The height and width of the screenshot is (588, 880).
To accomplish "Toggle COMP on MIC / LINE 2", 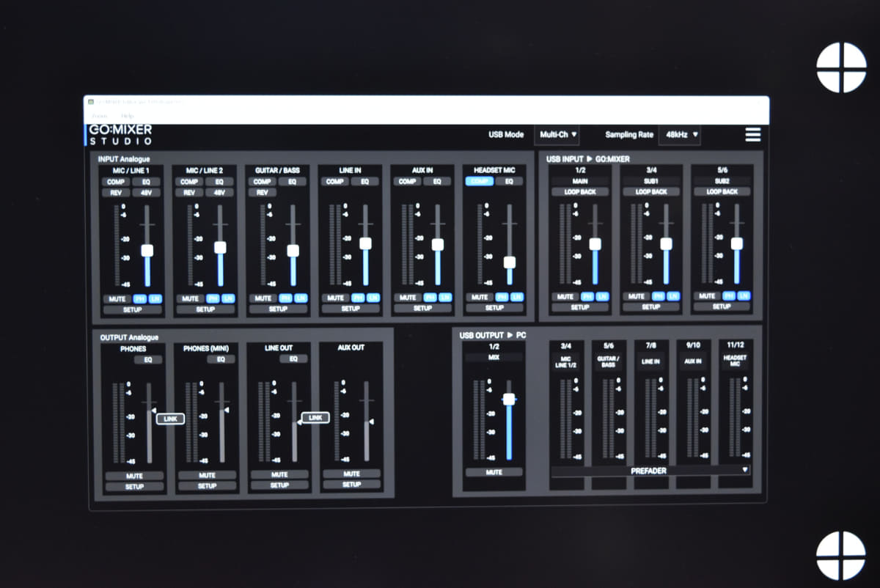I will (x=189, y=182).
